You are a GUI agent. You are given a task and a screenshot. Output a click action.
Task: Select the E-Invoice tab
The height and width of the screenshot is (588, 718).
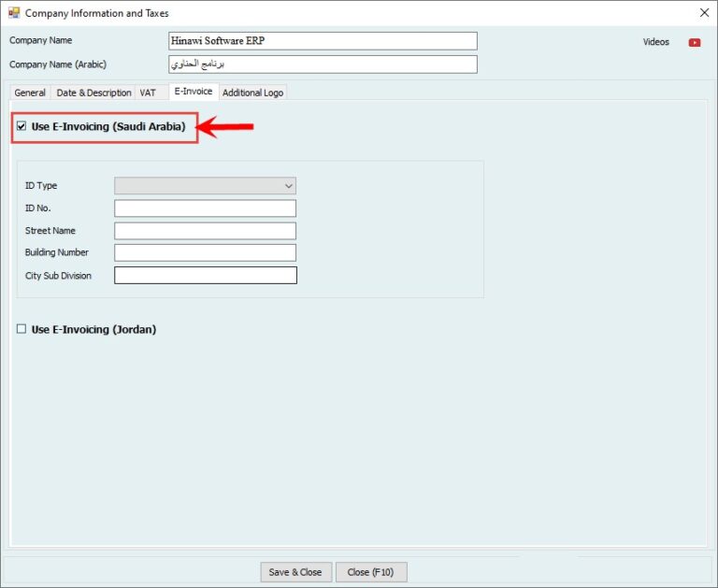coord(194,91)
